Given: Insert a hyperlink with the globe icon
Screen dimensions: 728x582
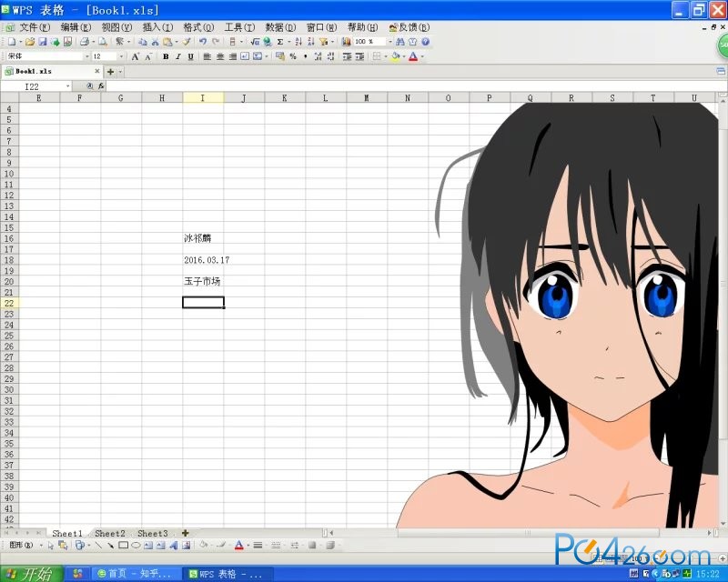Looking at the screenshot, I should pyautogui.click(x=268, y=42).
